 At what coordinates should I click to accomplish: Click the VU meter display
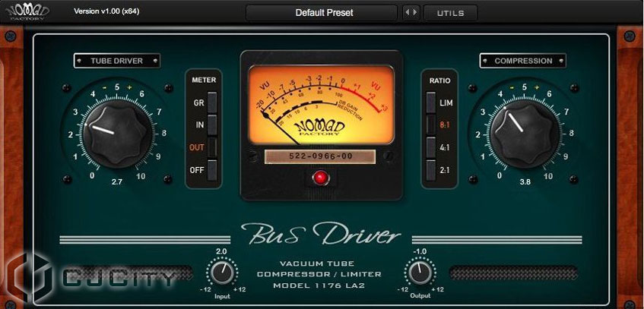(x=321, y=105)
